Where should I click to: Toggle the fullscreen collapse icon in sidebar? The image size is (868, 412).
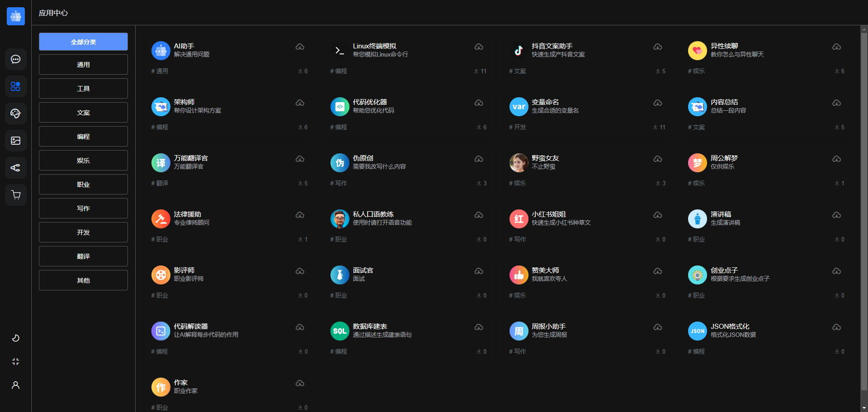(x=15, y=361)
